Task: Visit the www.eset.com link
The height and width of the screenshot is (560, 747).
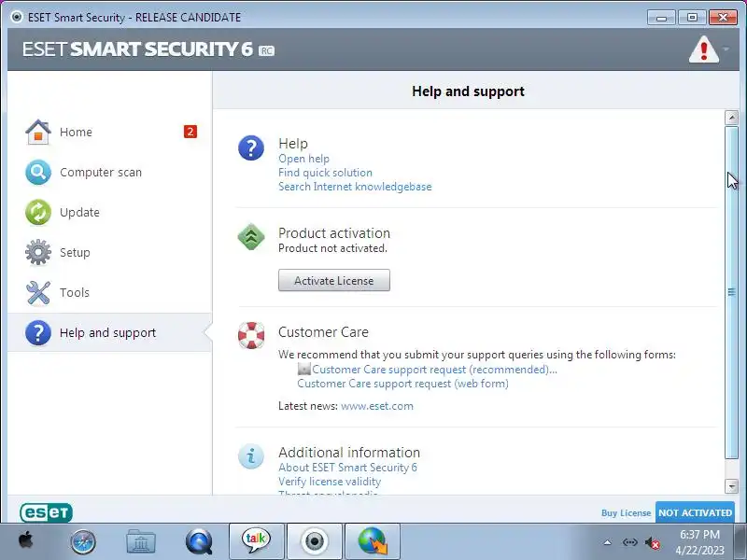Action: 377,406
